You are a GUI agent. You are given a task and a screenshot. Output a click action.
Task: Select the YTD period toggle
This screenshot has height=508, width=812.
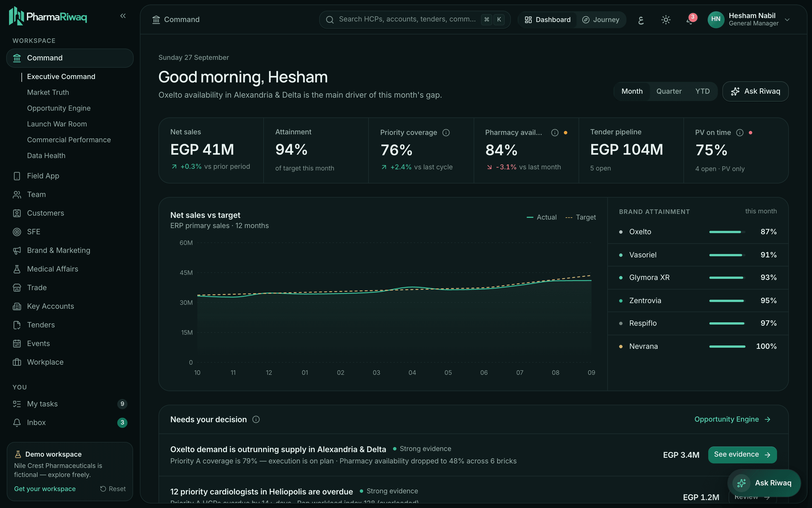tap(702, 91)
